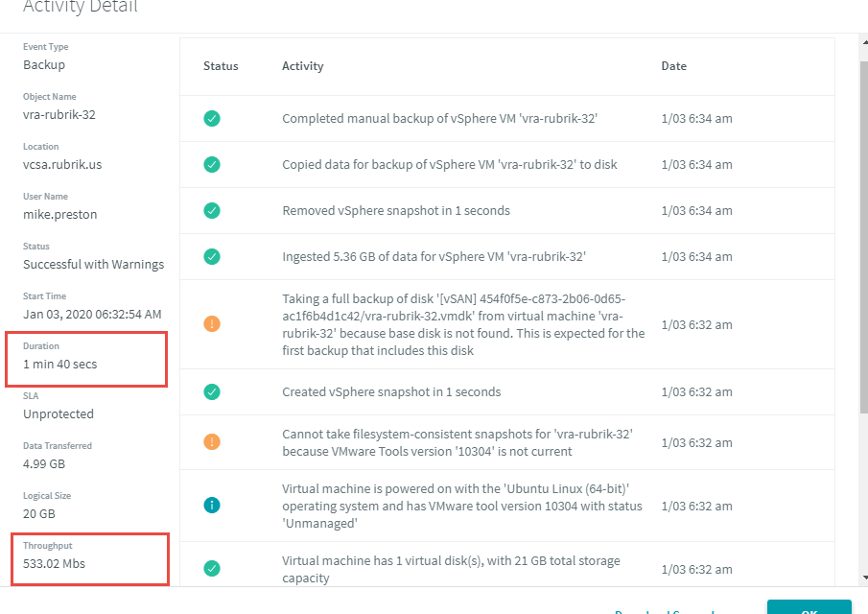The width and height of the screenshot is (868, 614).
Task: Click SLA value 'Unprotected'
Action: [59, 414]
